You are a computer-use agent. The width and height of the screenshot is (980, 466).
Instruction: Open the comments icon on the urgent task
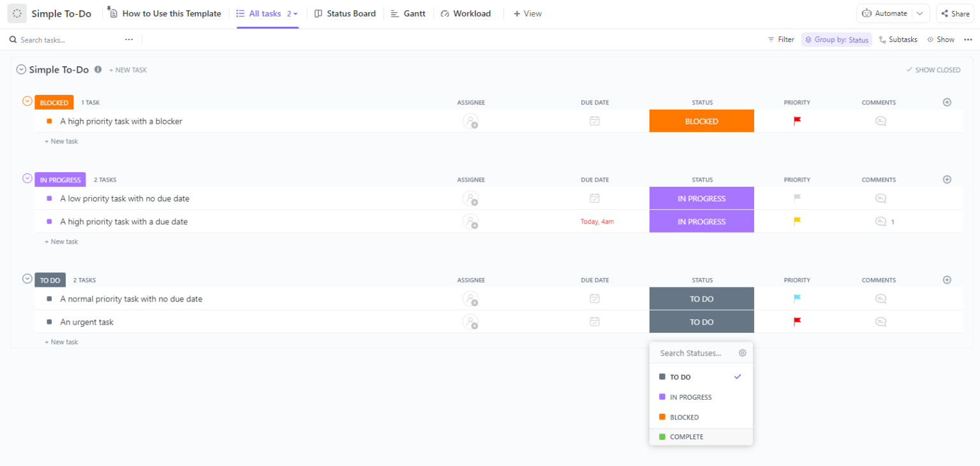(880, 321)
